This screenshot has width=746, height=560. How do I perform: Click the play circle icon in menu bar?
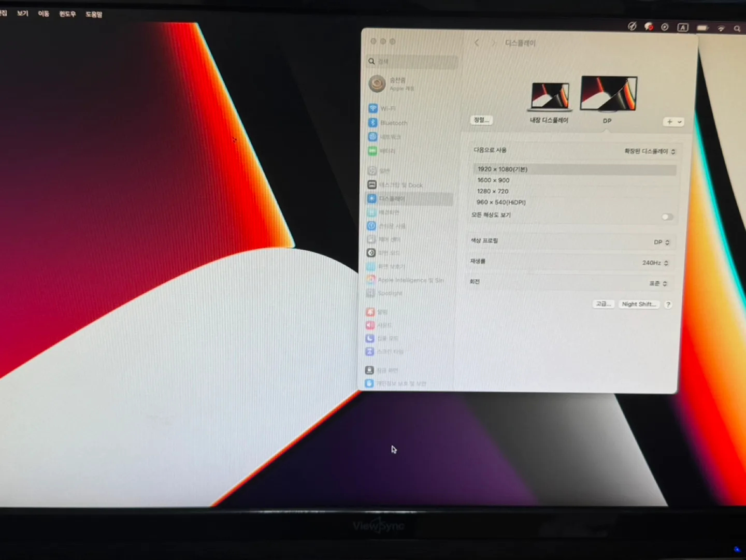665,27
